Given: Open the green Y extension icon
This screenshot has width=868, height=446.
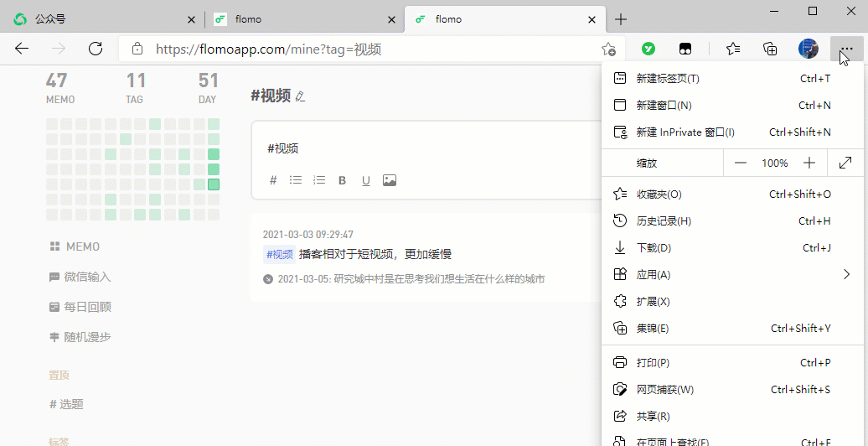Looking at the screenshot, I should [648, 49].
